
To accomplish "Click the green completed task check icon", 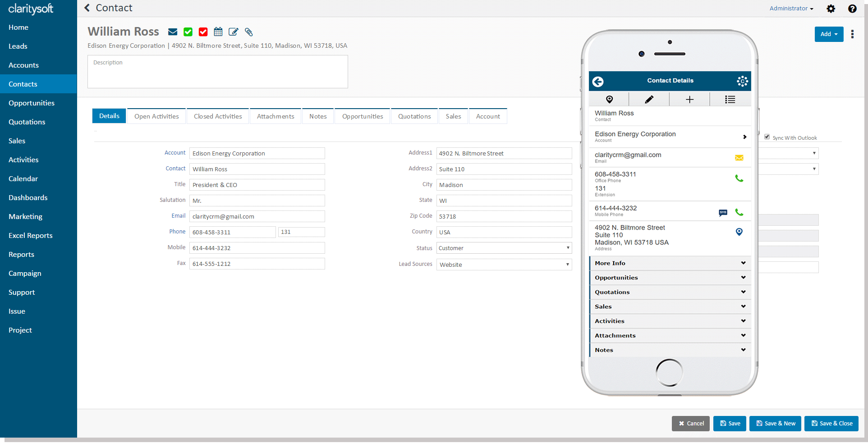I will click(x=188, y=32).
